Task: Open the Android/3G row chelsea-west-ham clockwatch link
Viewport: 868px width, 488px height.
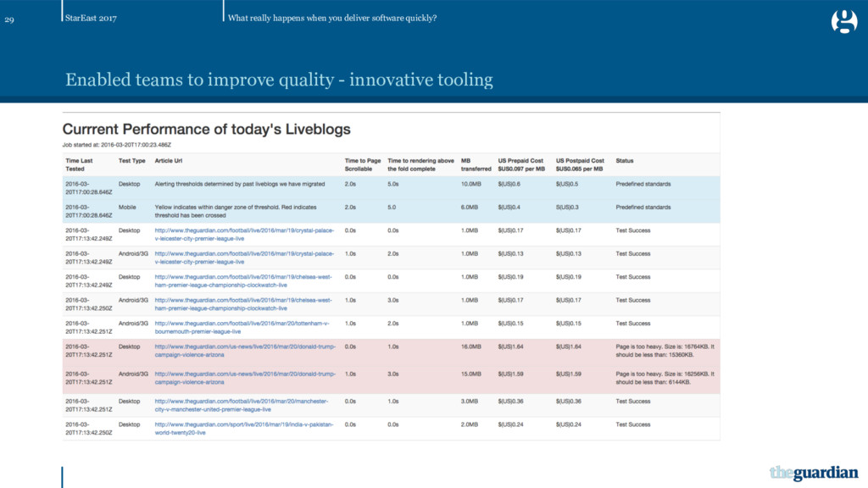Action: point(243,304)
